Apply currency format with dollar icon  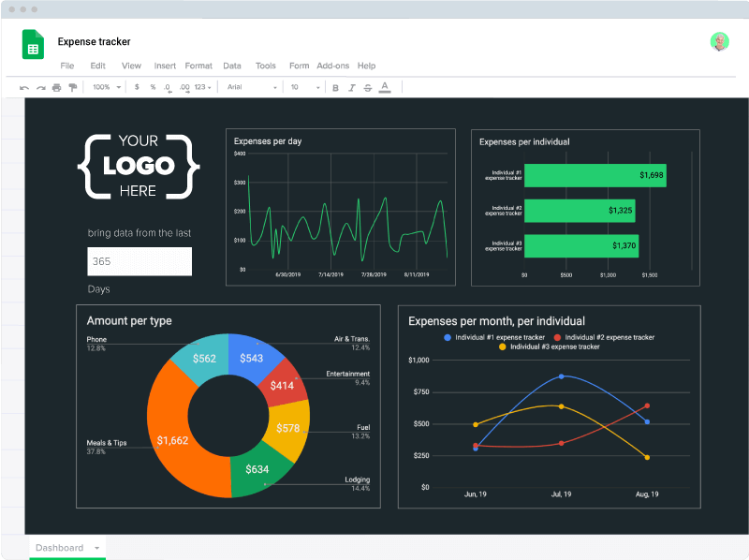[x=137, y=87]
